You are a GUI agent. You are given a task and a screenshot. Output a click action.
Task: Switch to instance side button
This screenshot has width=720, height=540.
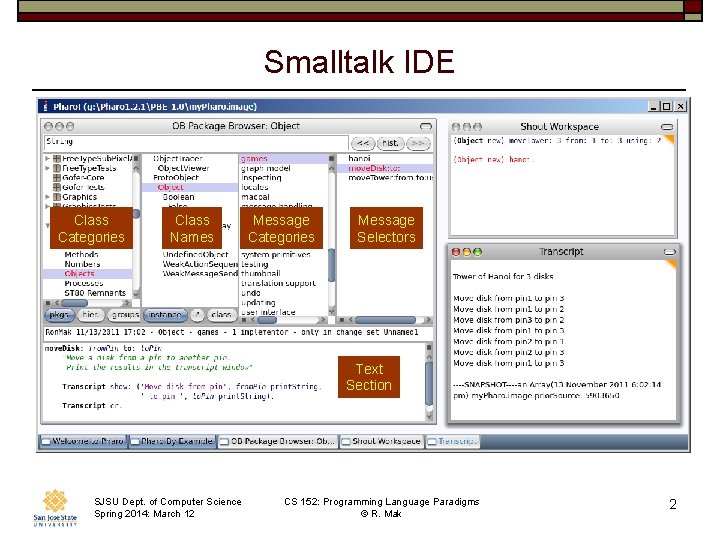[x=165, y=315]
